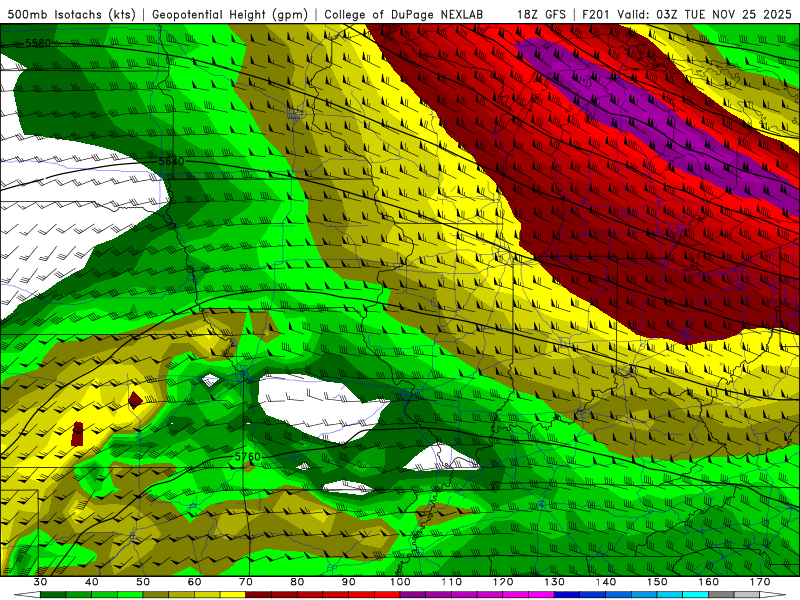Click the dark gray swatch right of 160

721,595
